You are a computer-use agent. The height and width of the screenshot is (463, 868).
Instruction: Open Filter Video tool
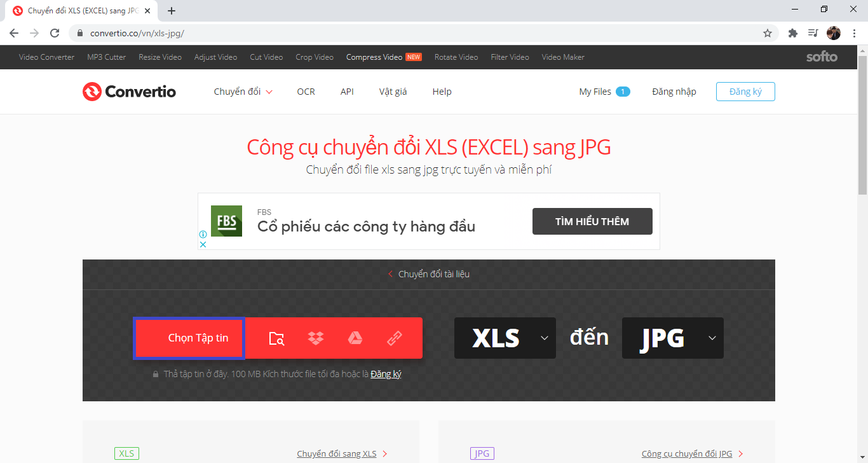click(510, 57)
